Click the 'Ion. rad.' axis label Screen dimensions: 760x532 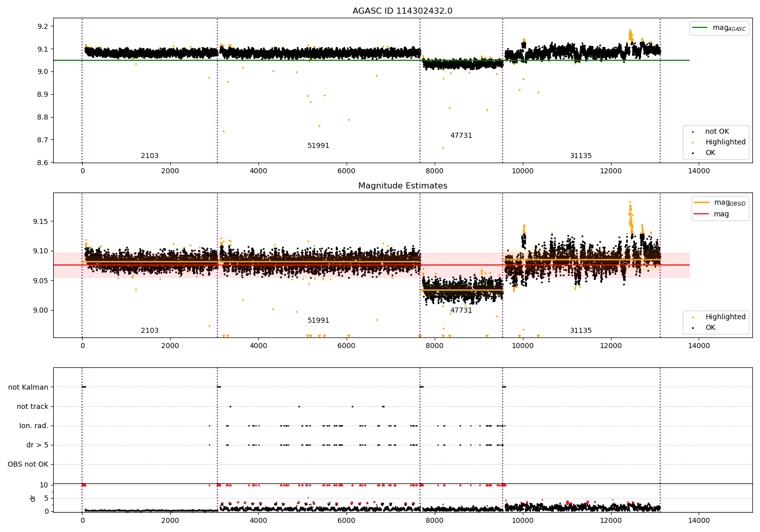(34, 426)
